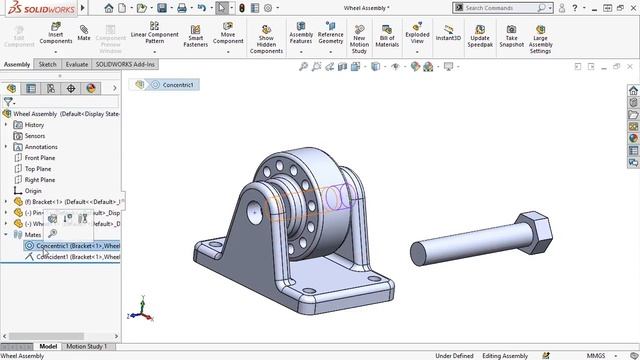640x360 pixels.
Task: Print the document
Action: click(182, 8)
